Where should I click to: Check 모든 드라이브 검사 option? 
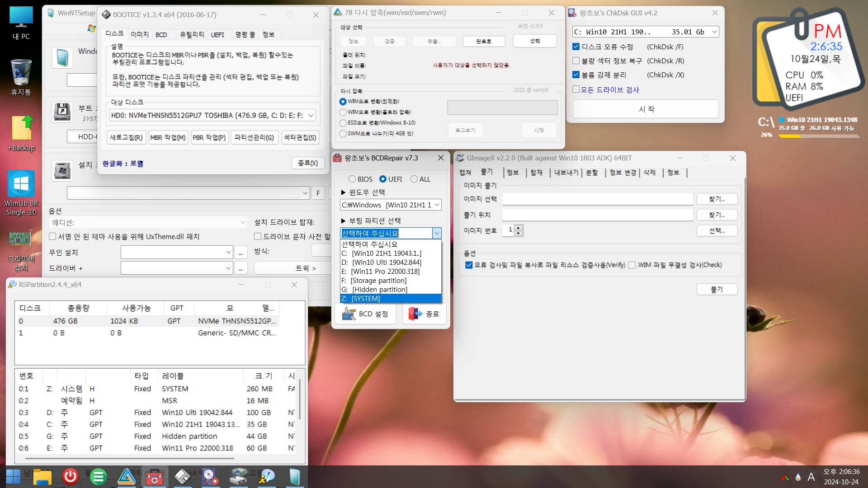tap(576, 89)
